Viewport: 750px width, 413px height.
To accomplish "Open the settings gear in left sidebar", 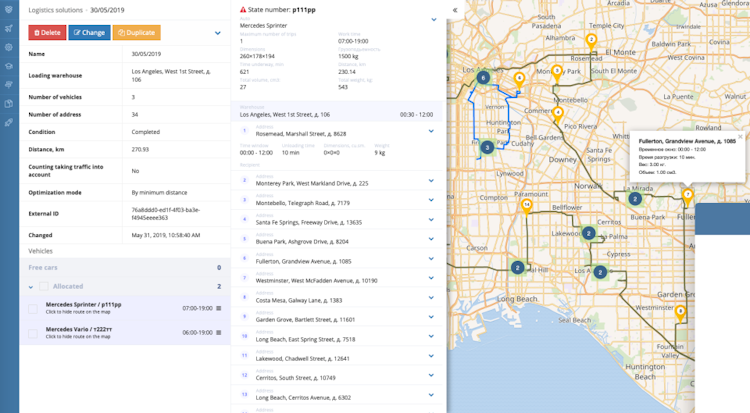I will [x=9, y=47].
